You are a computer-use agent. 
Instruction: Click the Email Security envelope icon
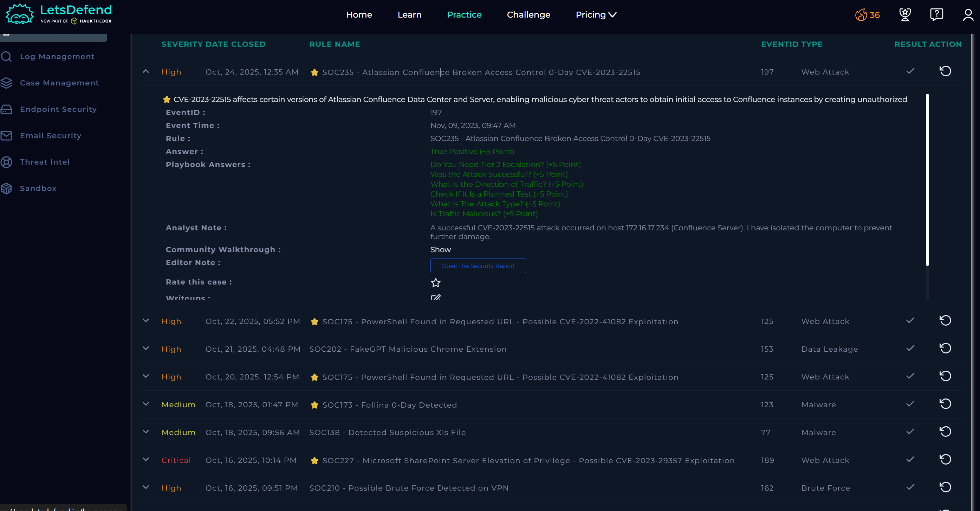click(6, 135)
